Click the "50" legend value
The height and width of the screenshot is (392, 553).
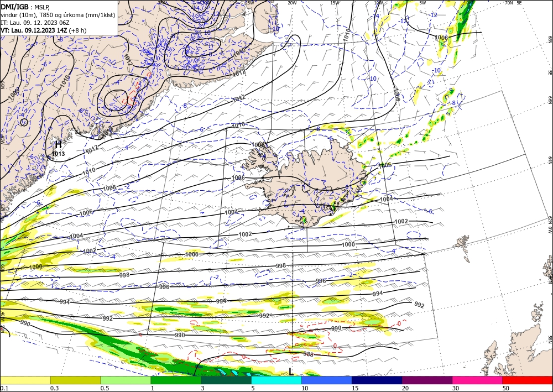[506, 388]
